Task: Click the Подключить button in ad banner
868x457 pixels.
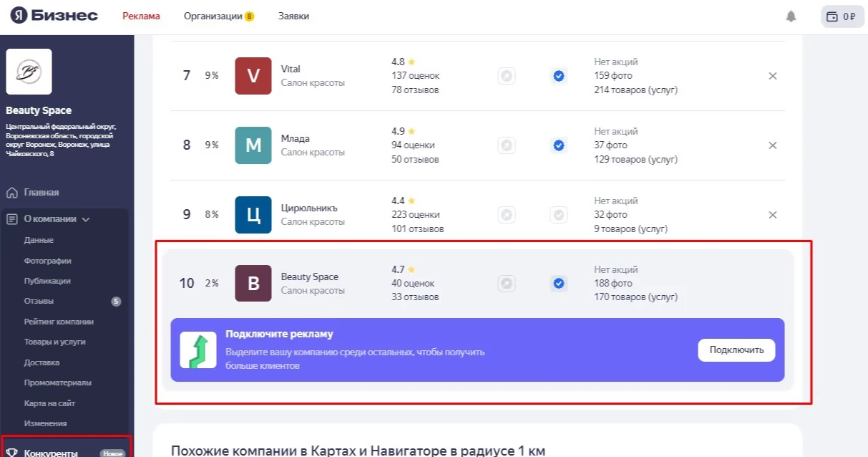Action: click(x=736, y=350)
